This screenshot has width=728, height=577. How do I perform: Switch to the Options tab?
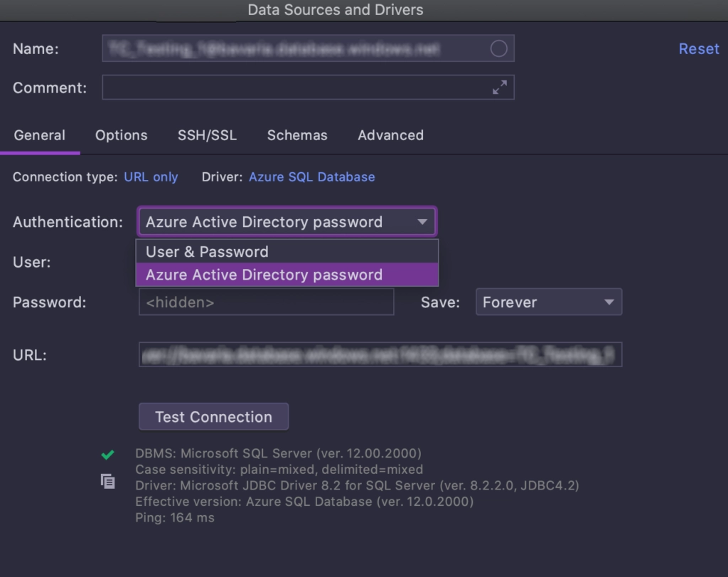(x=121, y=135)
